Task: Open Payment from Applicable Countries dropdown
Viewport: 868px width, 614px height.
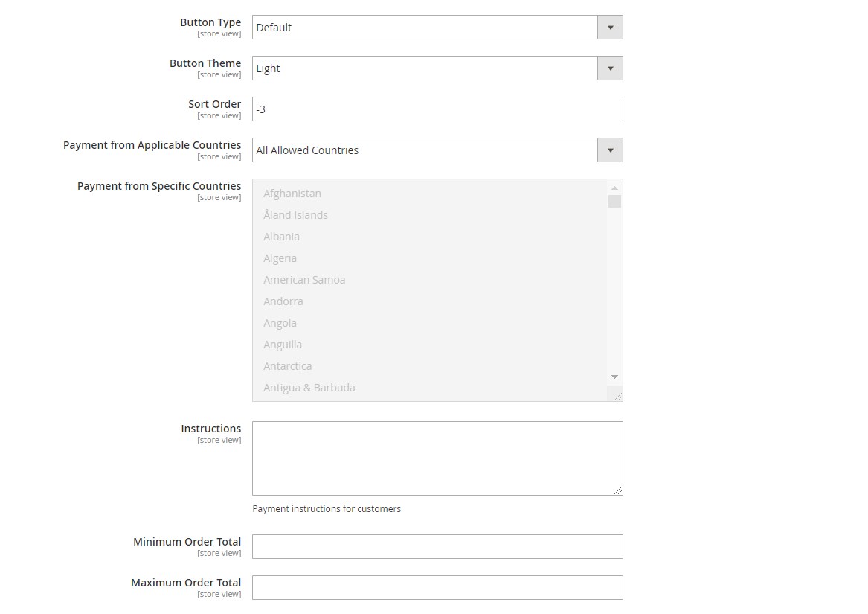Action: coord(437,150)
